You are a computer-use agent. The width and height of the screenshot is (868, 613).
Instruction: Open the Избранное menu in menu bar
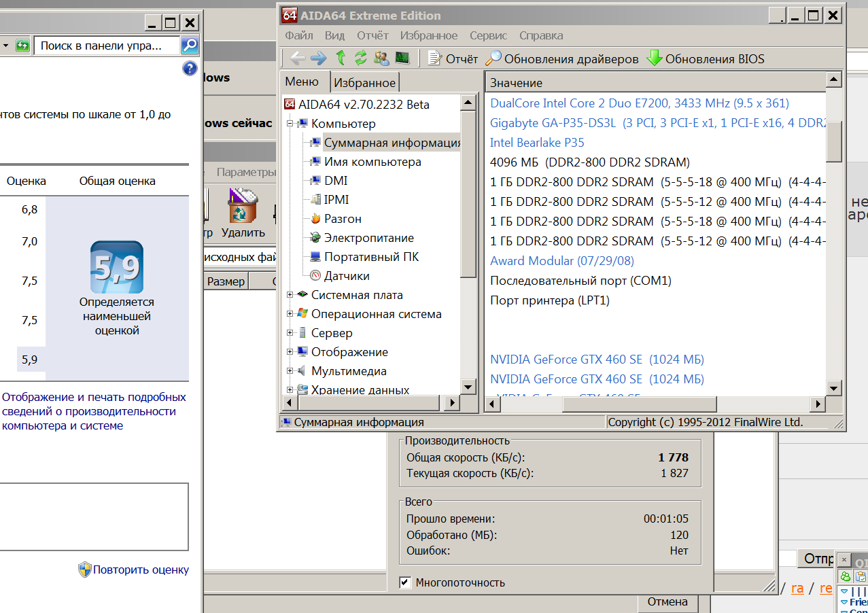click(429, 35)
